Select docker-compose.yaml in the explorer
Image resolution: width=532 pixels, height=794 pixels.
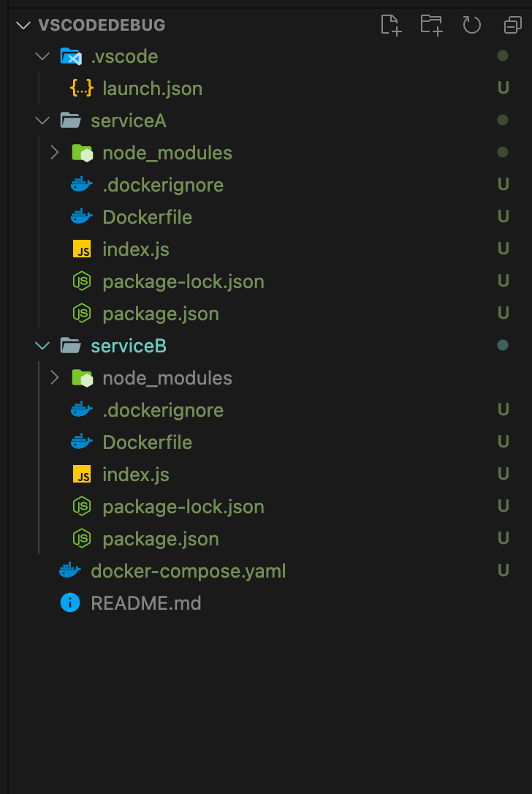189,570
